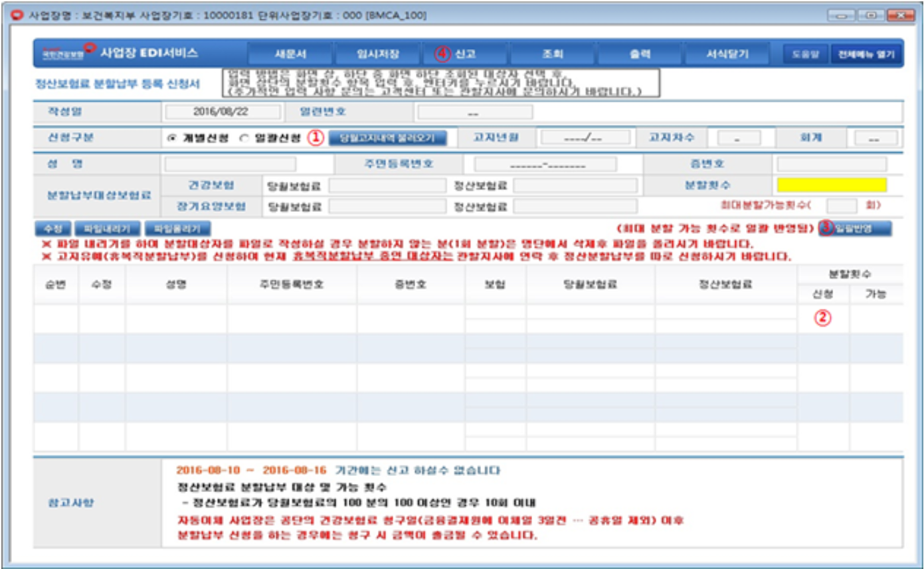This screenshot has height=569, width=924.
Task: Click 당월고지내역 불러오기 button
Action: tap(387, 138)
